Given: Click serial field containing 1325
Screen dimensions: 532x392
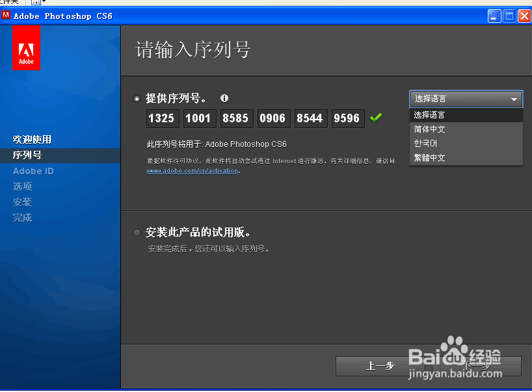Looking at the screenshot, I should point(163,118).
